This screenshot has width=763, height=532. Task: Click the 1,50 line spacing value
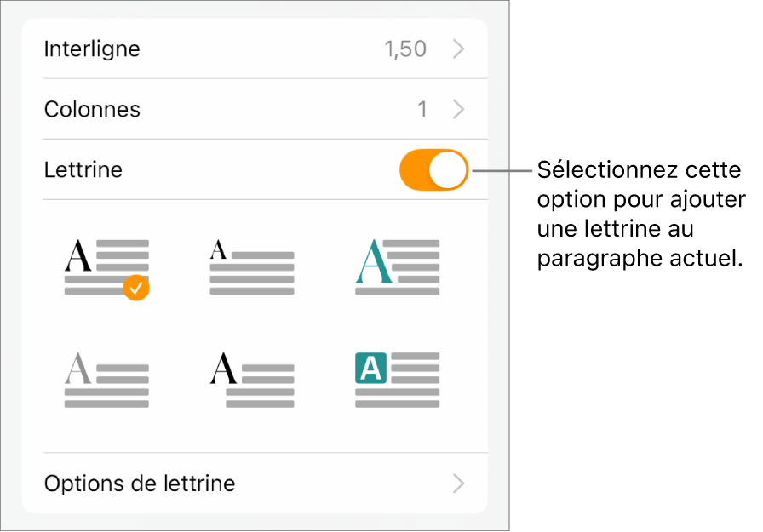[x=405, y=49]
